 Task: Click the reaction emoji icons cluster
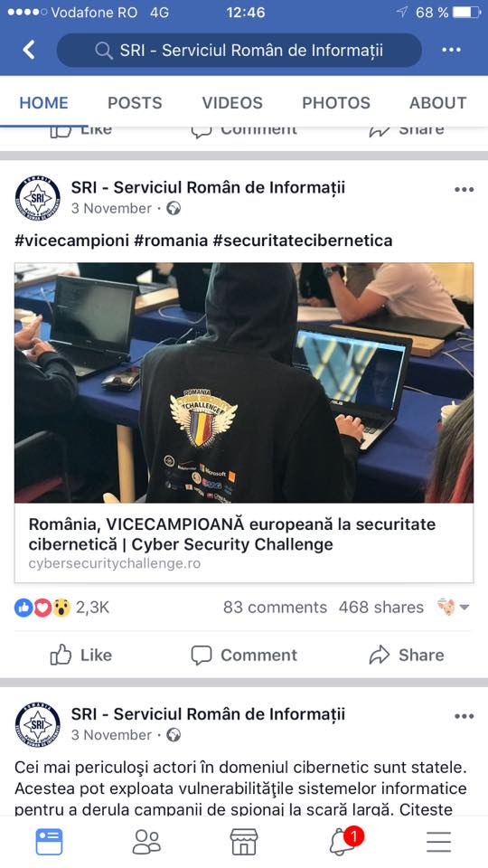coord(42,608)
